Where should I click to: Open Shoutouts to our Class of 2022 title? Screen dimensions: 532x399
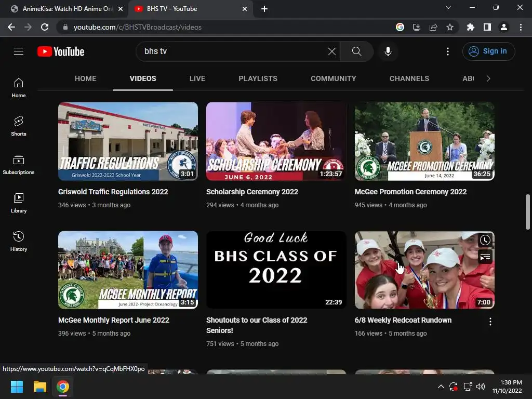tap(257, 325)
